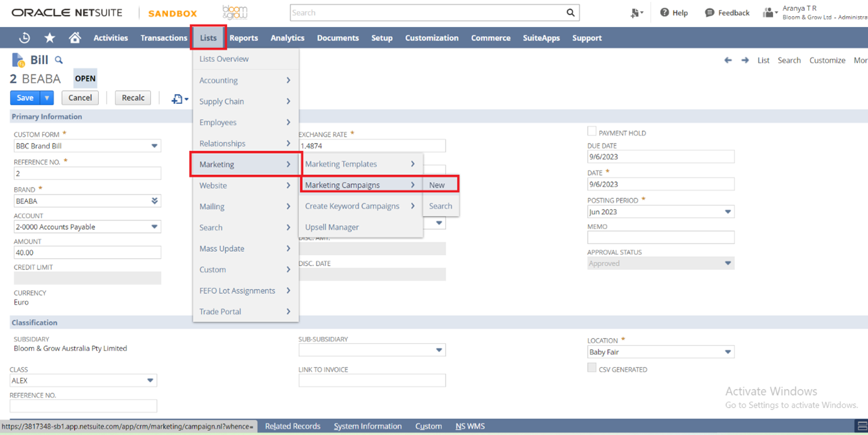
Task: Click the Bill record page icon
Action: click(x=18, y=60)
